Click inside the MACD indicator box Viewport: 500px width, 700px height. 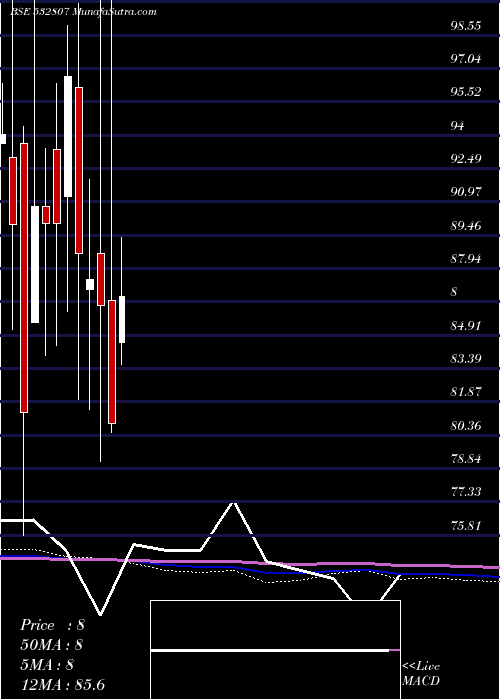point(275,650)
